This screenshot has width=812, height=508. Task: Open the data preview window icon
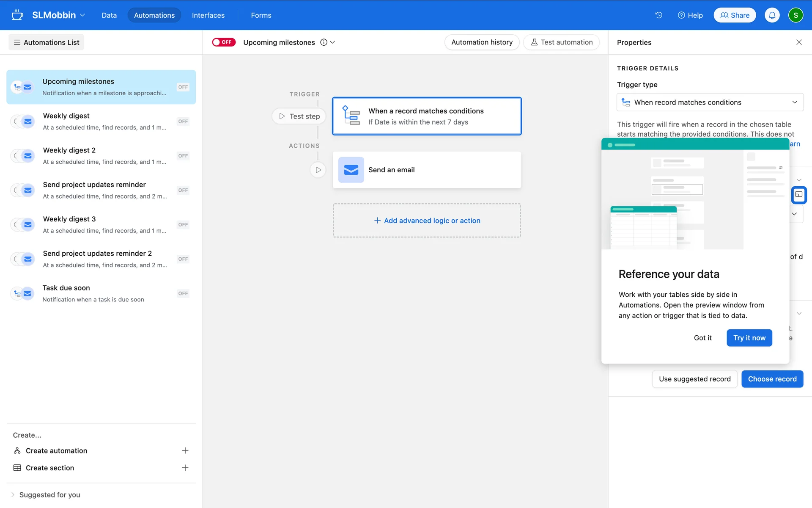[x=798, y=195]
